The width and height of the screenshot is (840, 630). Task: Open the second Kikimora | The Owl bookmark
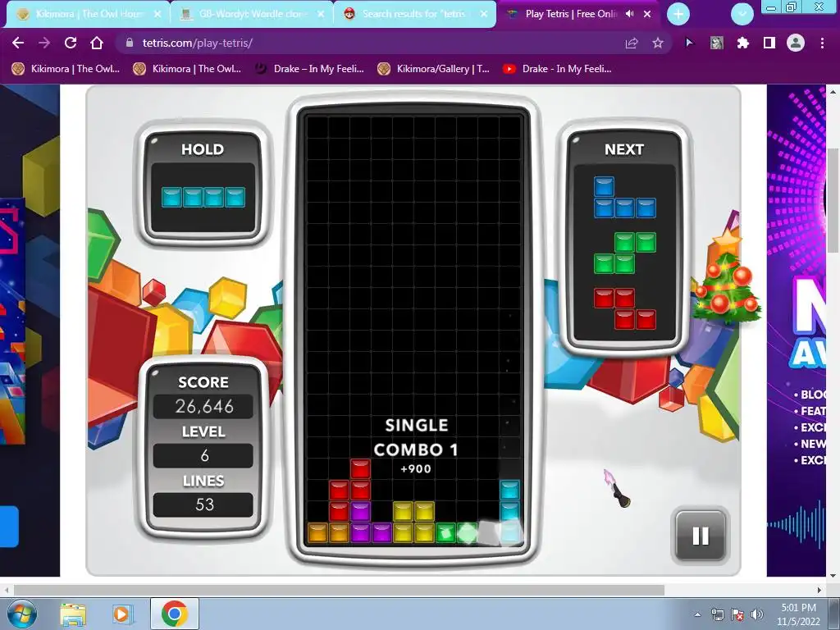click(187, 69)
